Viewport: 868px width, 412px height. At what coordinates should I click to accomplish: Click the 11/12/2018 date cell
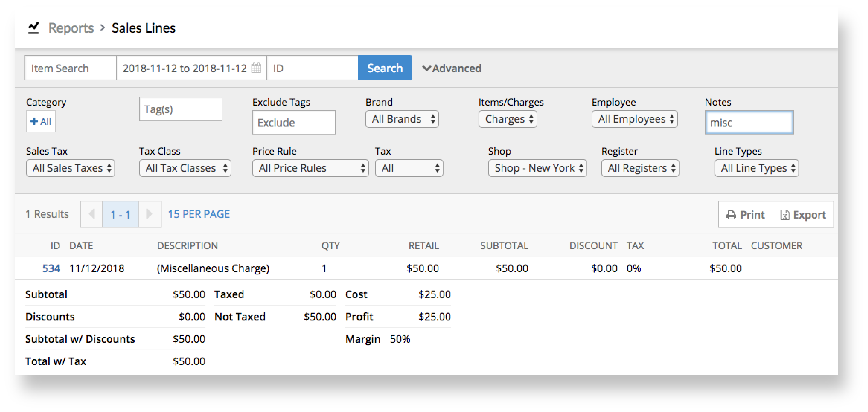coord(97,268)
